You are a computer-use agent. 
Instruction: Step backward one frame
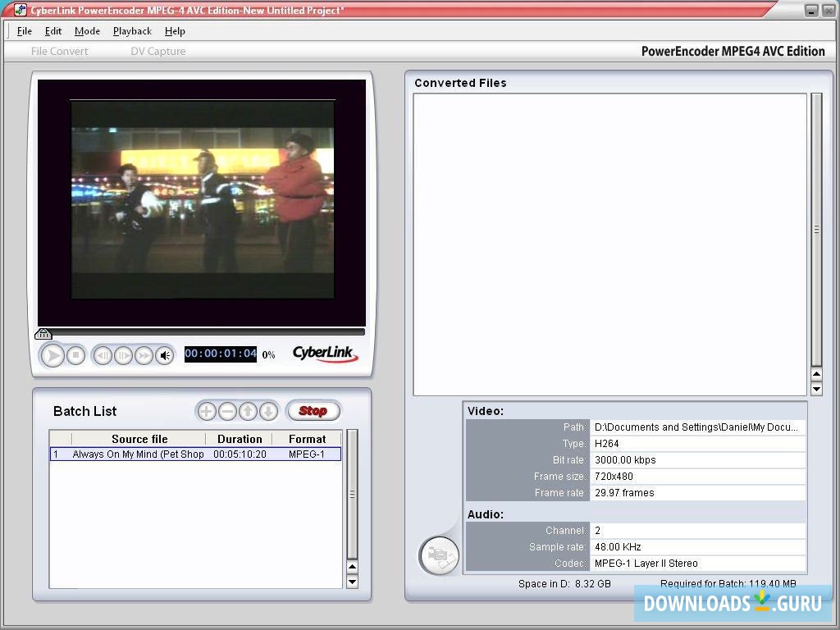pos(101,355)
